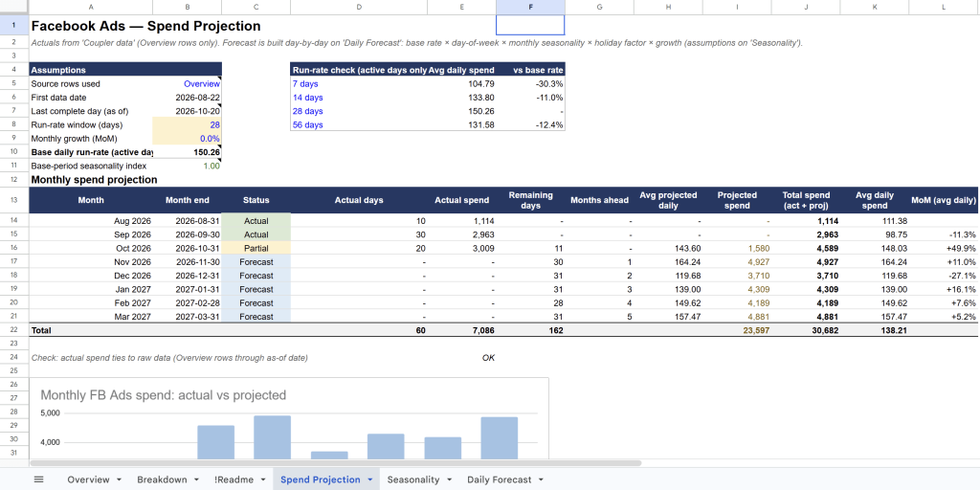This screenshot has width=980, height=490.
Task: Click the 'Monthly spend projection' heading
Action: pyautogui.click(x=94, y=180)
